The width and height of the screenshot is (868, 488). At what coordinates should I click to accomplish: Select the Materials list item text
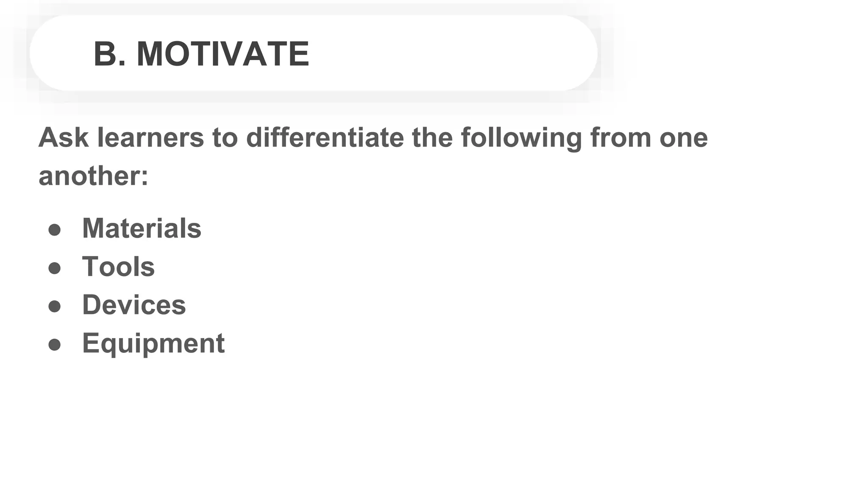(x=142, y=228)
